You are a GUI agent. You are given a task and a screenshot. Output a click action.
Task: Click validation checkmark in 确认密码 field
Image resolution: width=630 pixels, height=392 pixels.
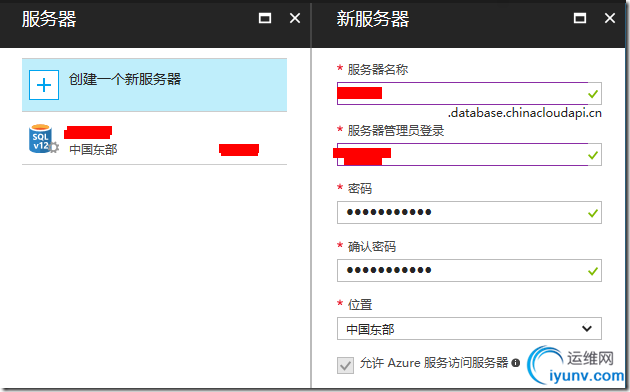pyautogui.click(x=593, y=272)
